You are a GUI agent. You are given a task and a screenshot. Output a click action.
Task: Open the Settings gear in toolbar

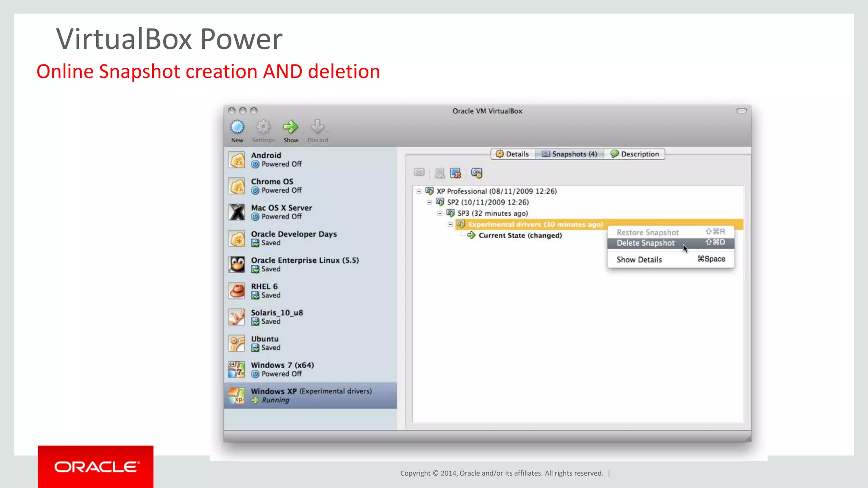(x=263, y=127)
